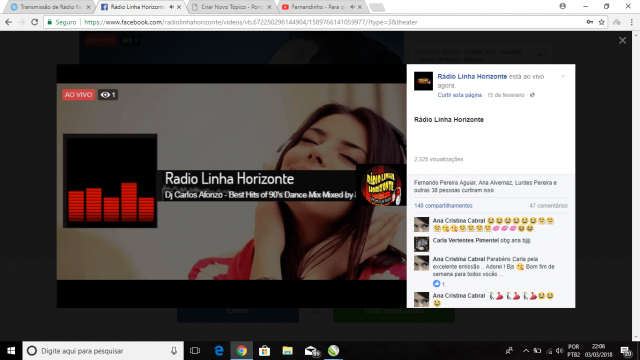Close the Facebook video theater overlay
The width and height of the screenshot is (640, 360).
coord(622,40)
